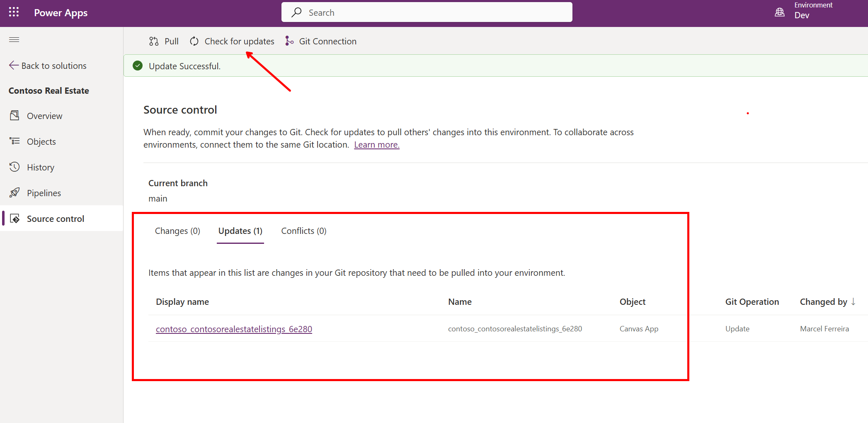Click the Git Operation column header

click(752, 302)
